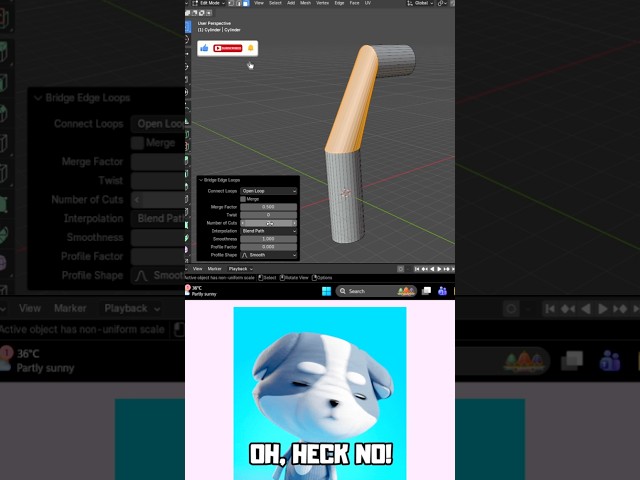Image resolution: width=640 pixels, height=480 pixels.
Task: Open the Add menu
Action: (x=291, y=3)
